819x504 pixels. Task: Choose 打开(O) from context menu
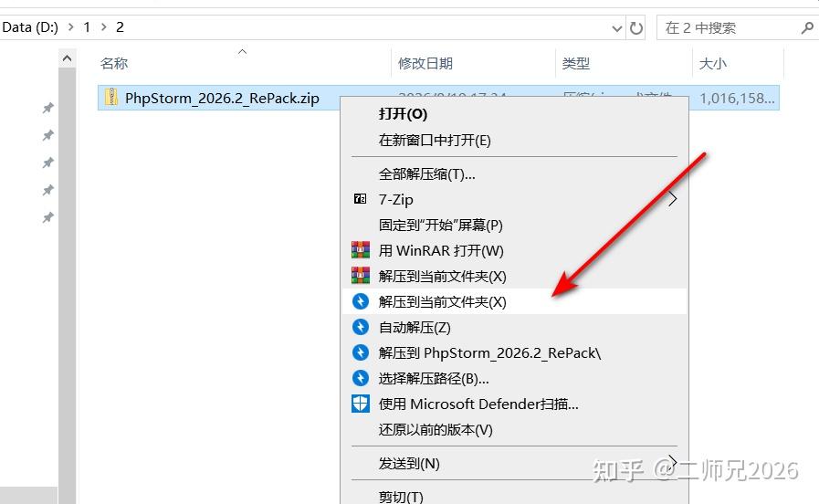coord(514,114)
